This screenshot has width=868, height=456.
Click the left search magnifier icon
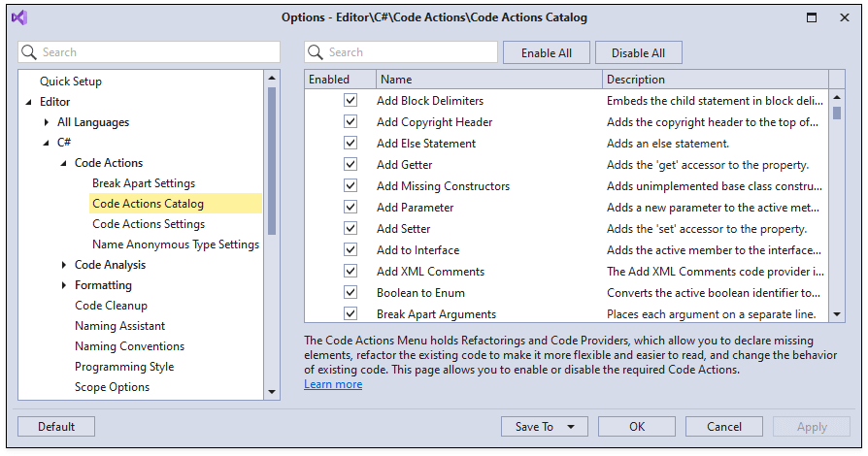click(x=29, y=52)
